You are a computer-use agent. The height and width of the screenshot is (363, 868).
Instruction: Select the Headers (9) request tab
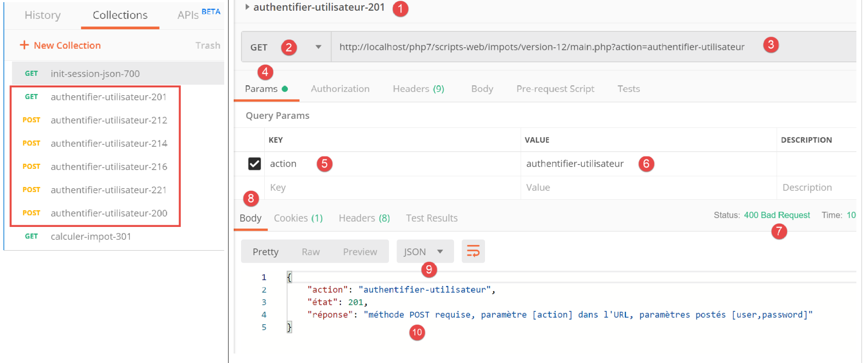click(418, 89)
